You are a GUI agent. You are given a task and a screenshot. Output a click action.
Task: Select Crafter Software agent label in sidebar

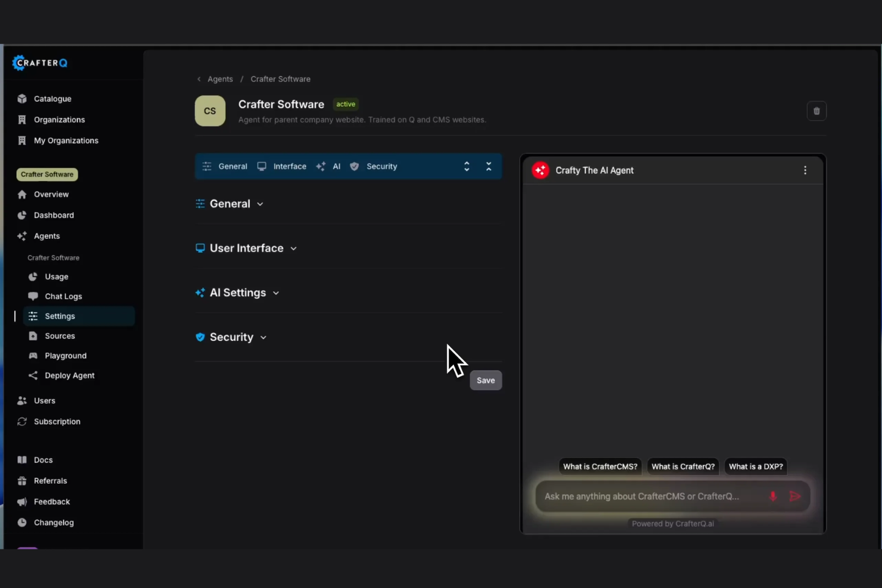pyautogui.click(x=53, y=258)
